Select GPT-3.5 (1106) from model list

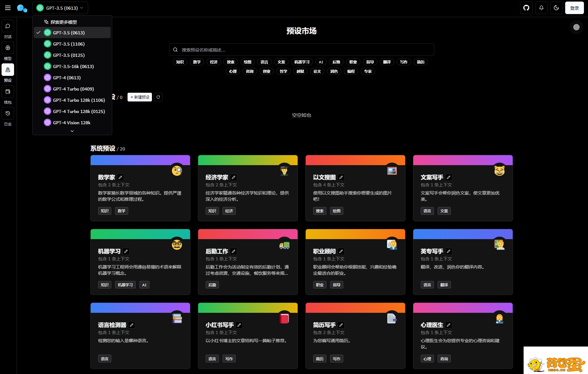[72, 44]
